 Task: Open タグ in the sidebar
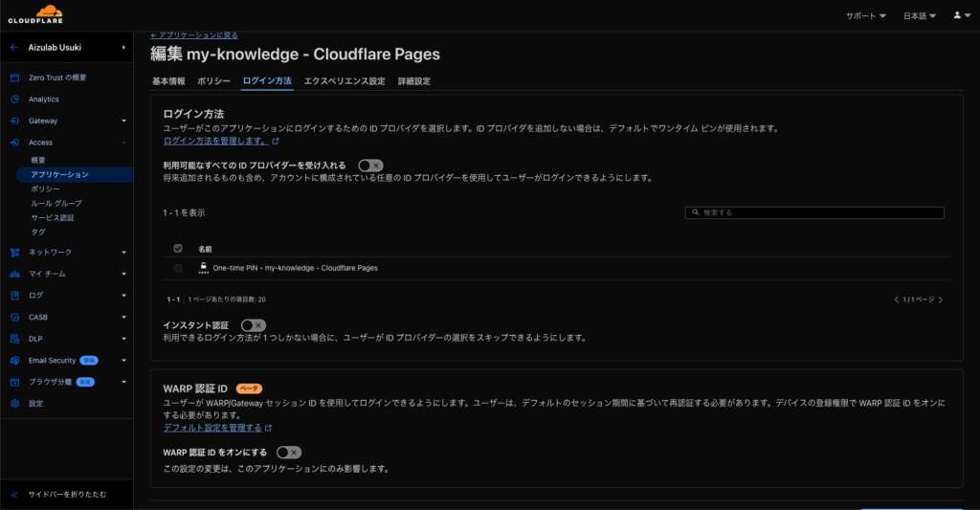[38, 232]
